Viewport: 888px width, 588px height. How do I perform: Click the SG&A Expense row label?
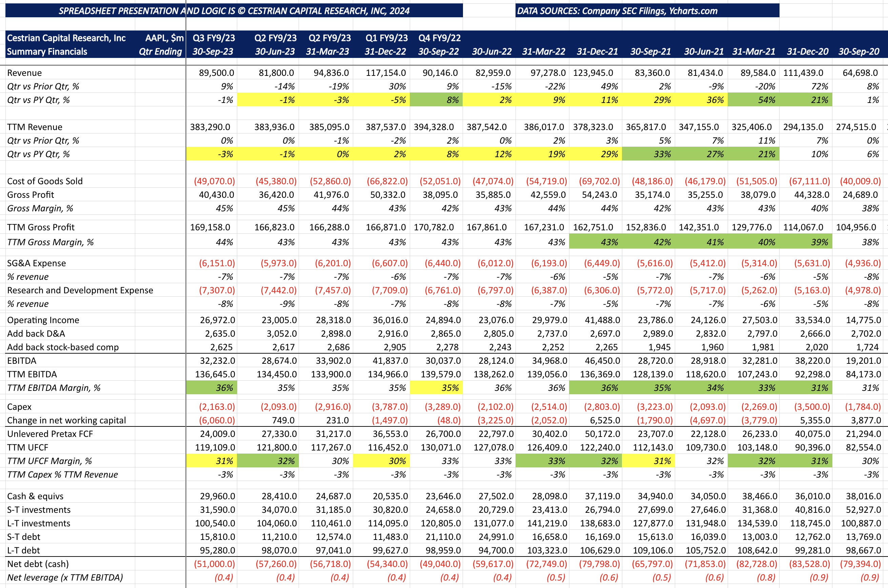click(x=36, y=263)
